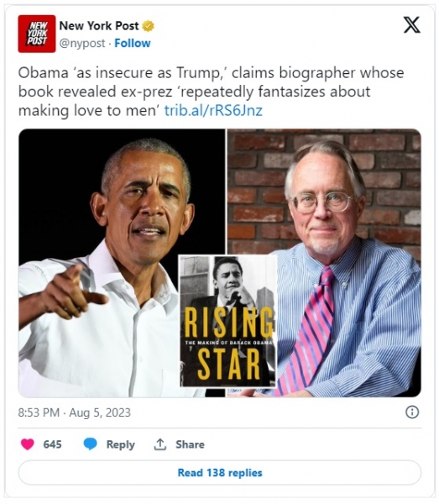This screenshot has height=504, width=439.
Task: Like the tweet with heart icon
Action: pyautogui.click(x=28, y=444)
